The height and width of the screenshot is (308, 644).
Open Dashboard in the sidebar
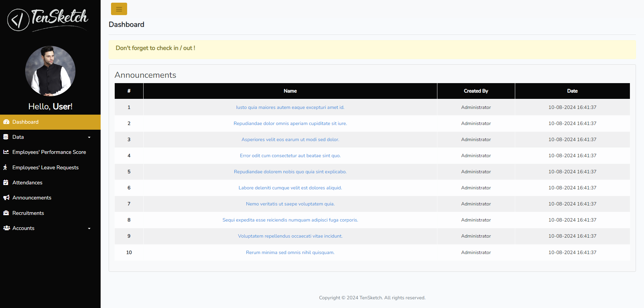[50, 122]
